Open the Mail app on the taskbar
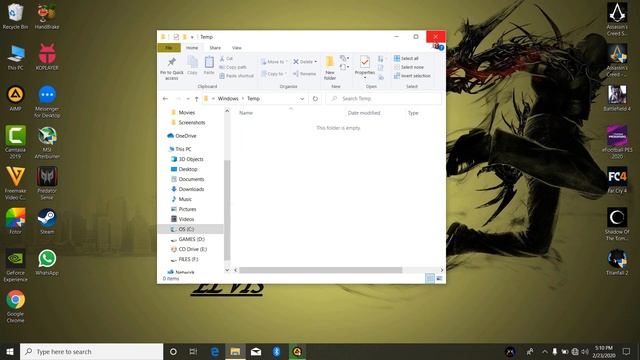This screenshot has height=360, width=640. click(x=256, y=351)
